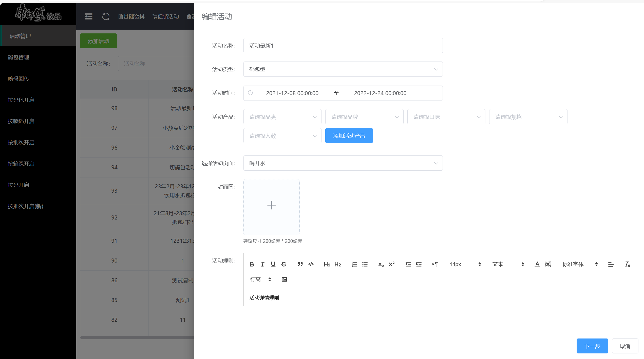Open the text background color picker

548,264
